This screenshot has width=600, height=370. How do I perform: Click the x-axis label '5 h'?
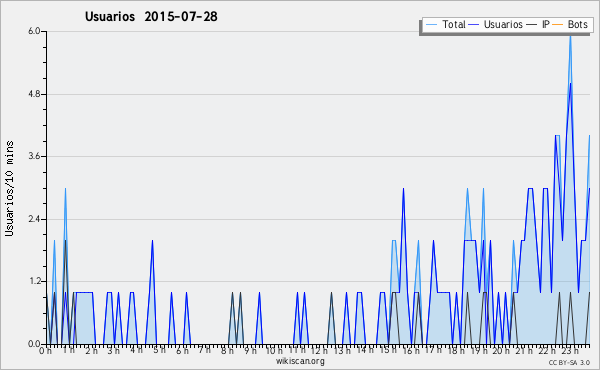[x=160, y=350]
